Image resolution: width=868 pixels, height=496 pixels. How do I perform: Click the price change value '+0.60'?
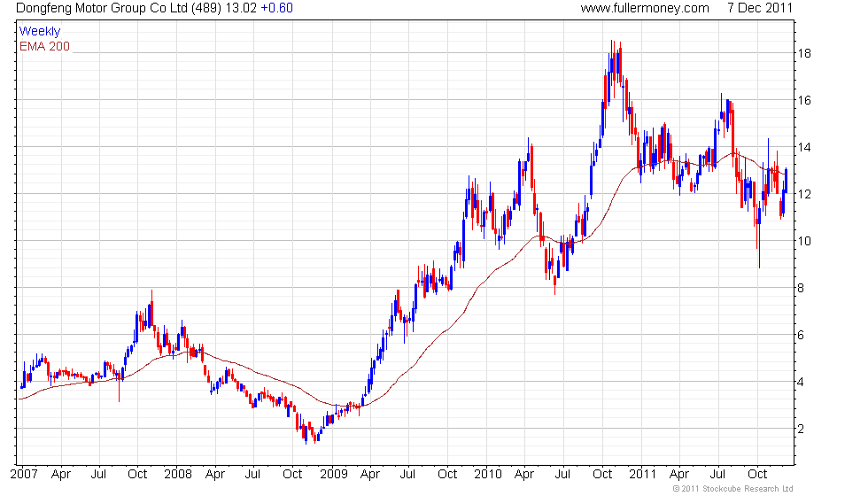click(x=276, y=8)
